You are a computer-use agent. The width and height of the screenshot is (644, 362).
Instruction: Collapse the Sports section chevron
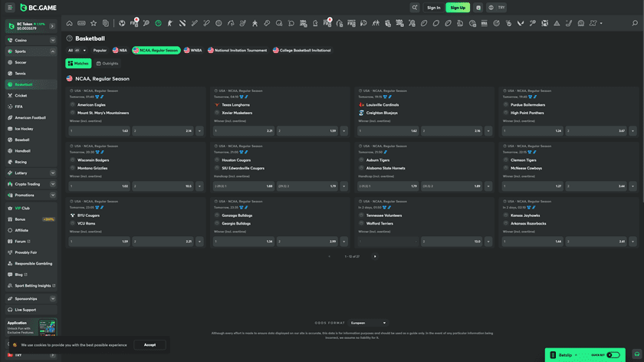pos(53,51)
